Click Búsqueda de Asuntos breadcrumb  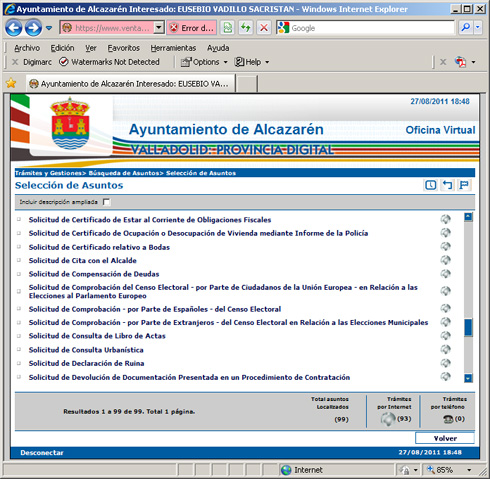(123, 173)
